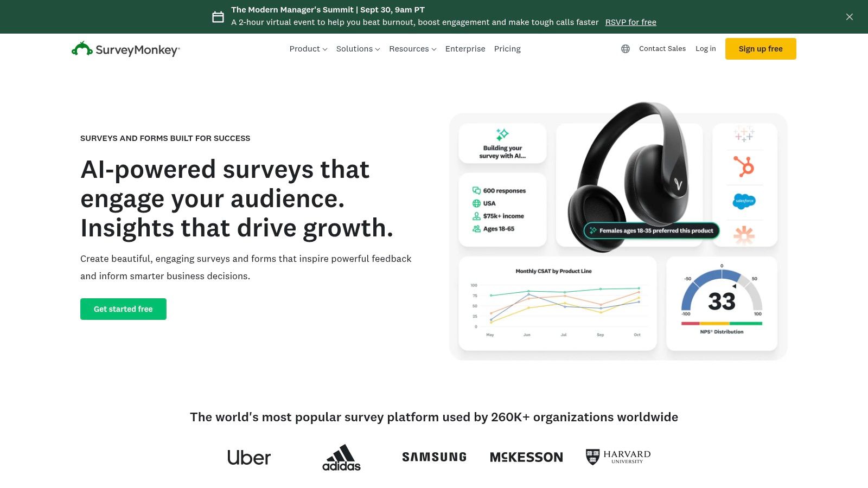Follow the RSVP for free link
Screen dimensions: 868x488
[630, 22]
